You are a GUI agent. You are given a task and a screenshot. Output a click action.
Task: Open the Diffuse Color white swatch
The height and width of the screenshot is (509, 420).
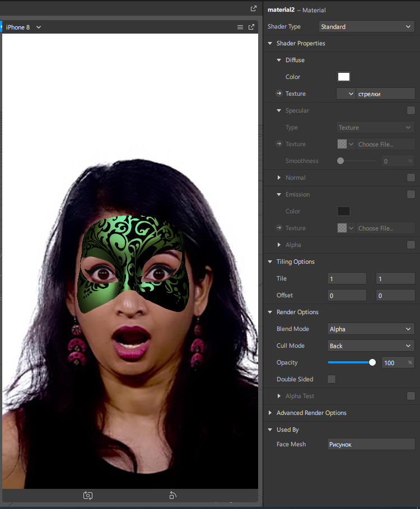click(343, 77)
